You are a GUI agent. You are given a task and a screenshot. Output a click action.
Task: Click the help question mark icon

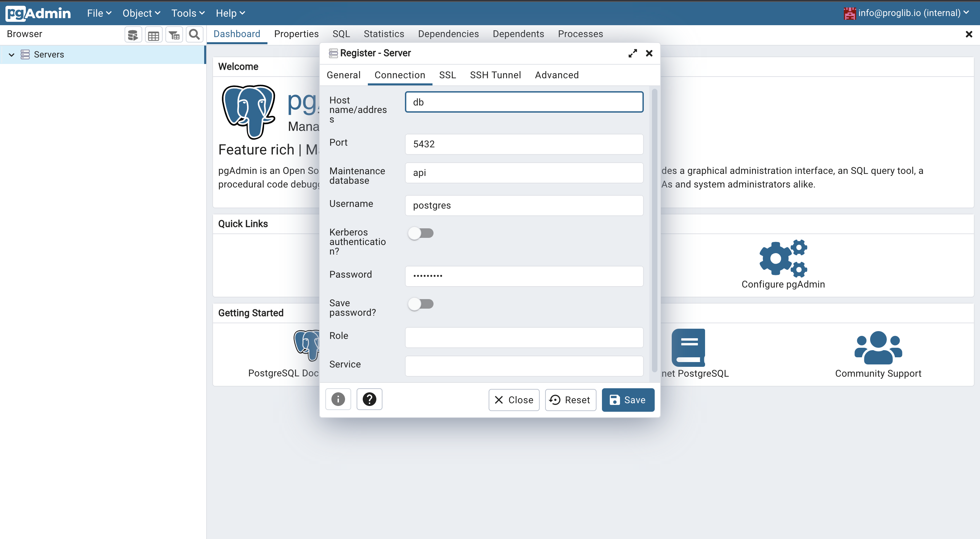370,399
